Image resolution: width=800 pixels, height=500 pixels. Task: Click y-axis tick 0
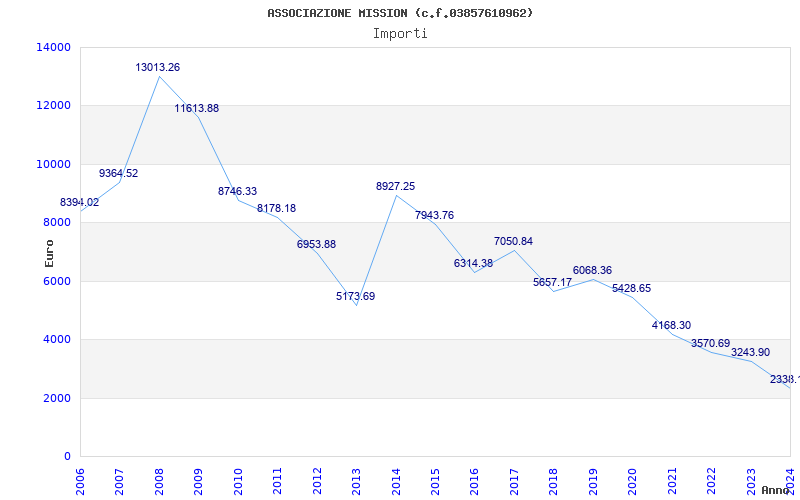(67, 456)
